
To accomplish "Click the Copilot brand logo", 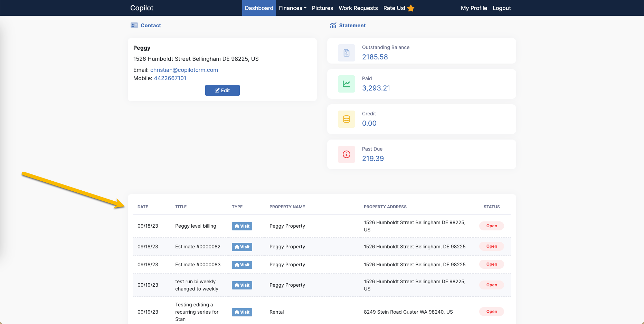I will (x=142, y=8).
